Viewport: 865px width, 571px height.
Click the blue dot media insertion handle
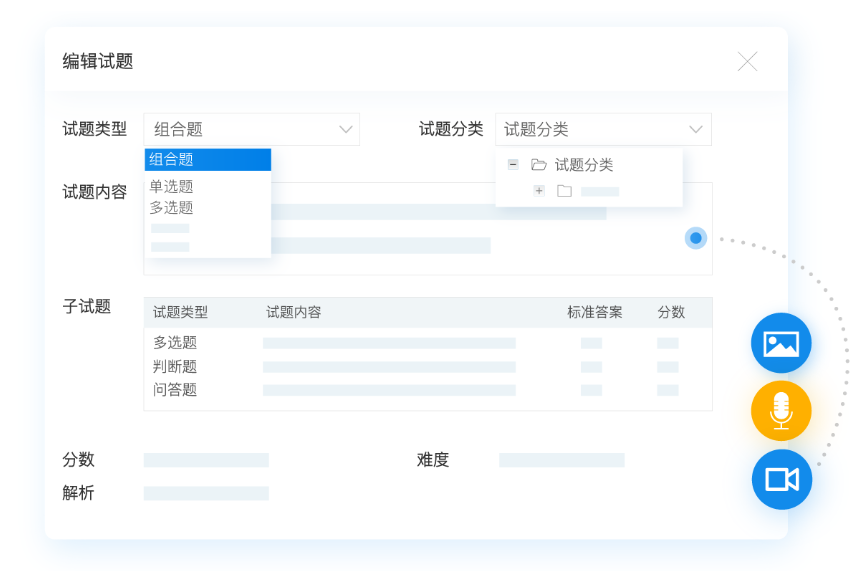pos(696,238)
